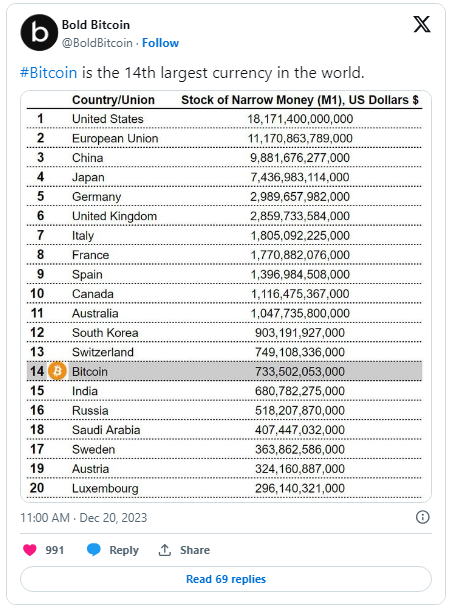Follow the Bold Bitcoin account

pos(160,43)
